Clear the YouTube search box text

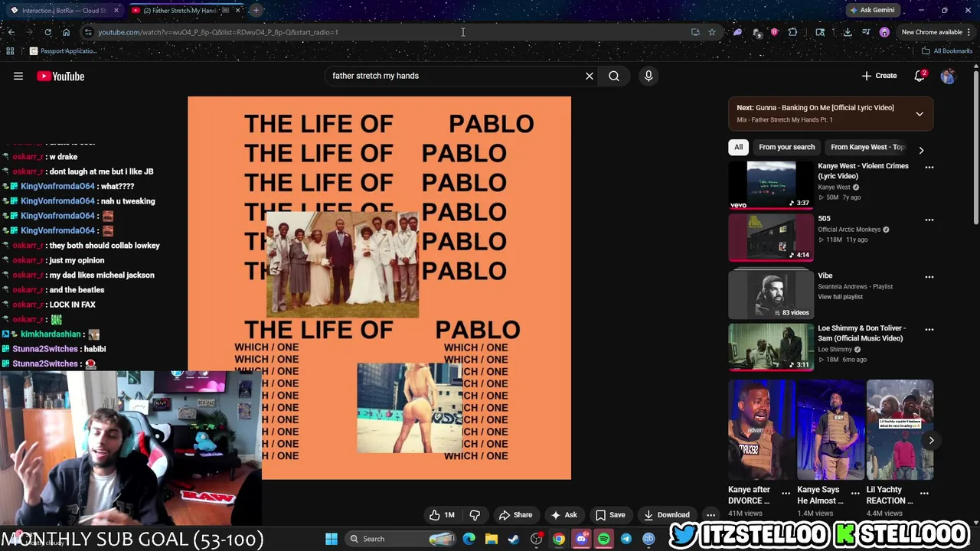(590, 76)
